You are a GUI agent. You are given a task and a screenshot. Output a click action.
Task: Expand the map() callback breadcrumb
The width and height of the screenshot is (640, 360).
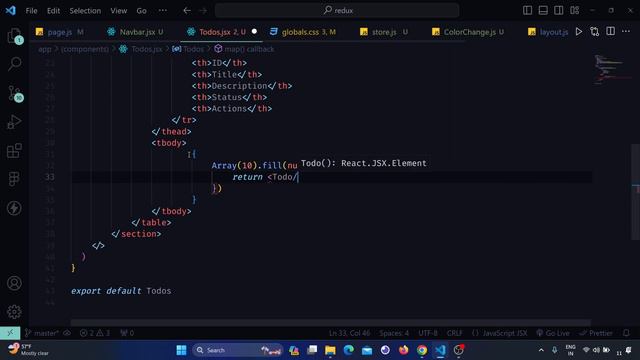tap(244, 49)
